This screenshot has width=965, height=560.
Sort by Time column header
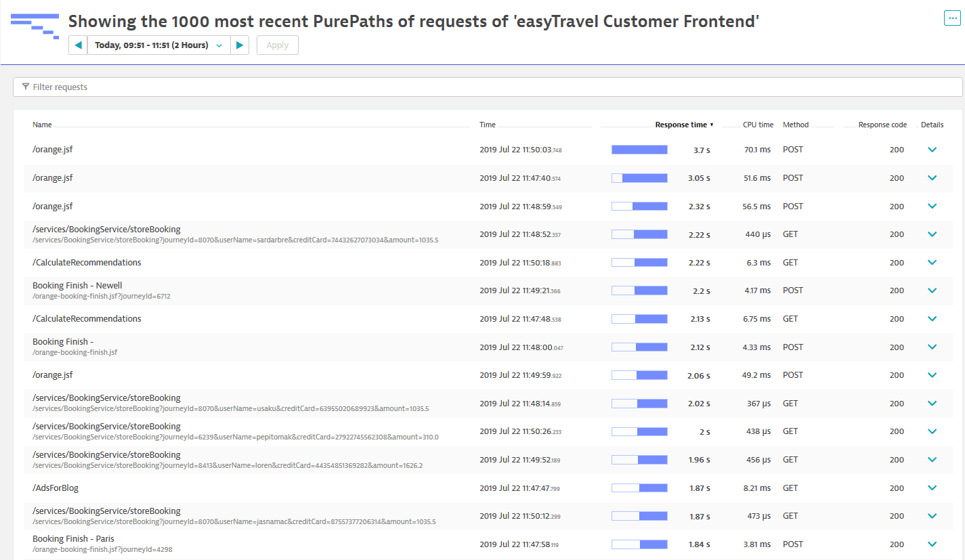coord(488,125)
